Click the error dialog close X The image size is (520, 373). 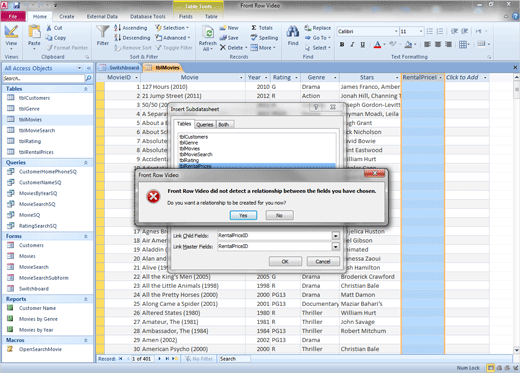375,173
